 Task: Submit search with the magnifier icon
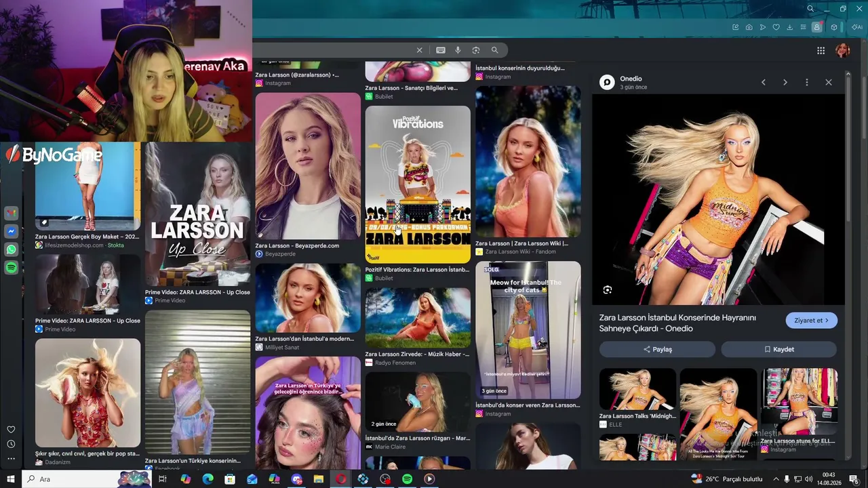(495, 50)
